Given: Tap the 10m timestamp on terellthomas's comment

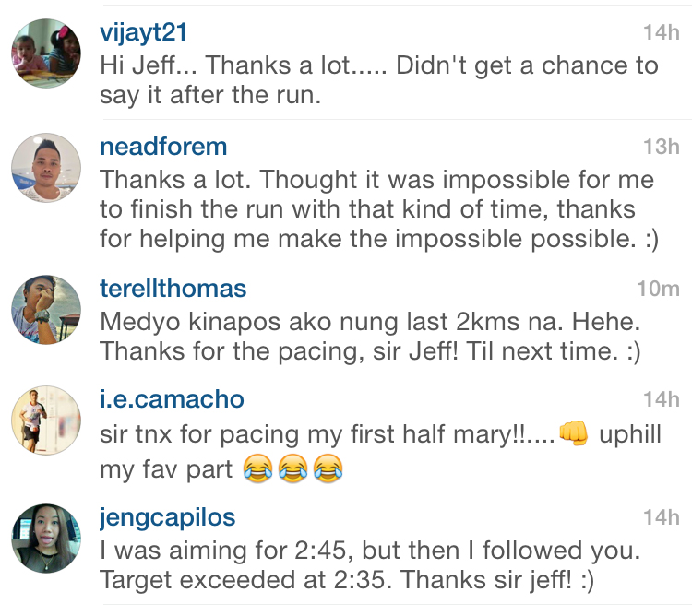Looking at the screenshot, I should 658,289.
